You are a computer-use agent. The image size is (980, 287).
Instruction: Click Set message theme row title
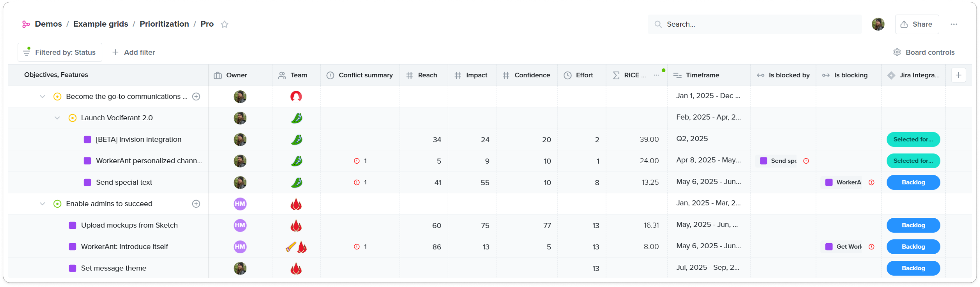[x=113, y=268]
